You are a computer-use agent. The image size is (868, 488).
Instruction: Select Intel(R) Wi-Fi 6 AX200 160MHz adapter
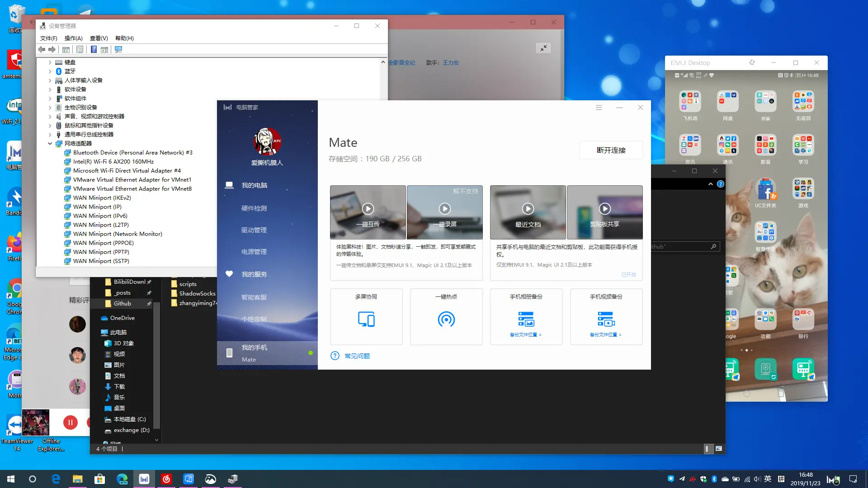pos(113,162)
